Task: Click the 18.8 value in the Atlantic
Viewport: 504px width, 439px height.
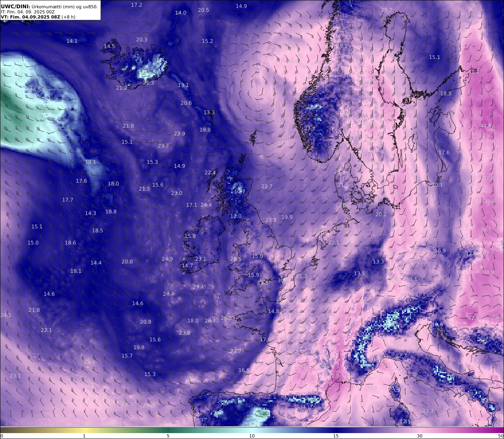Action: [x=111, y=212]
